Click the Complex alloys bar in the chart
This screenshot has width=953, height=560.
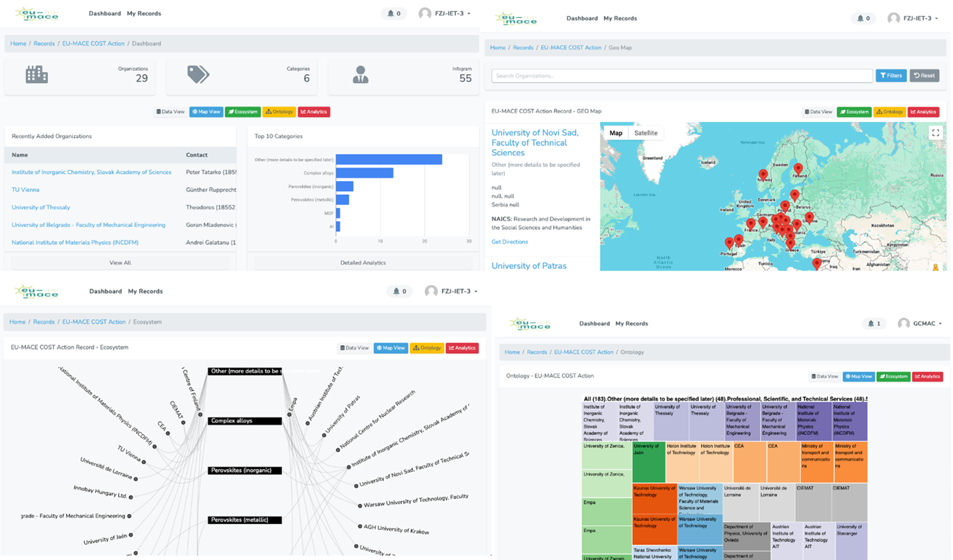click(x=365, y=173)
